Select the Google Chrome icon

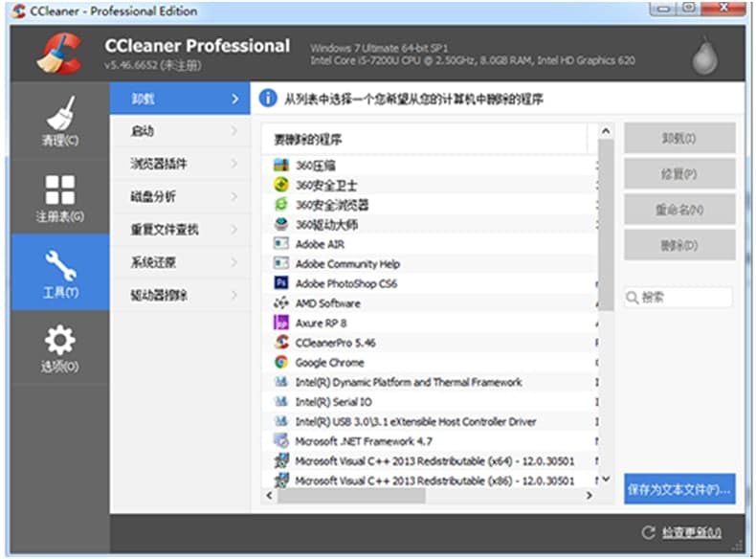point(281,362)
